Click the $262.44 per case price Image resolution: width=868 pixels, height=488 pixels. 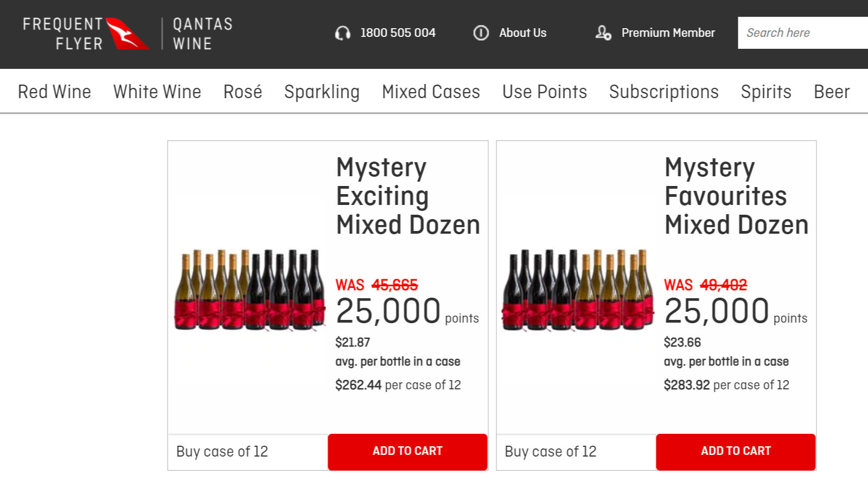[x=359, y=385]
